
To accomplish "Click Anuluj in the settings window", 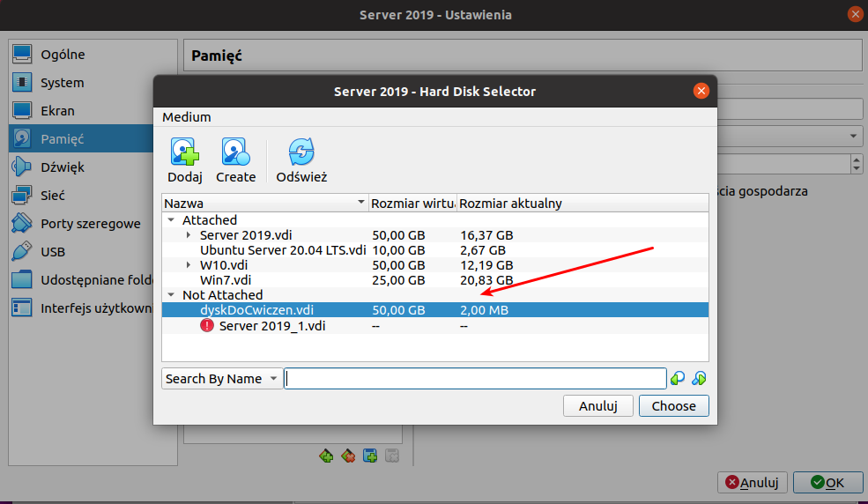I will click(752, 483).
